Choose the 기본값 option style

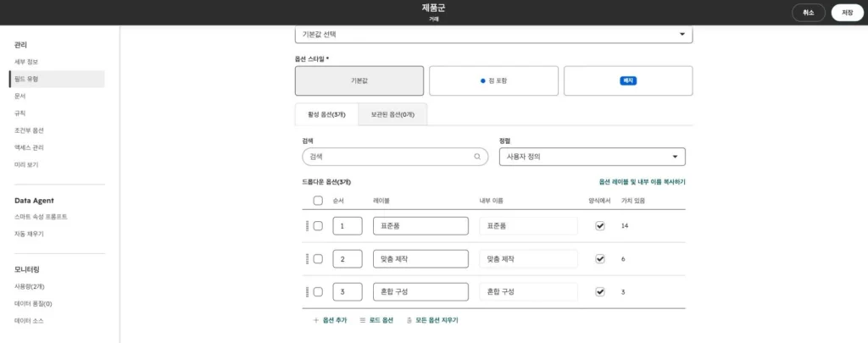point(359,80)
